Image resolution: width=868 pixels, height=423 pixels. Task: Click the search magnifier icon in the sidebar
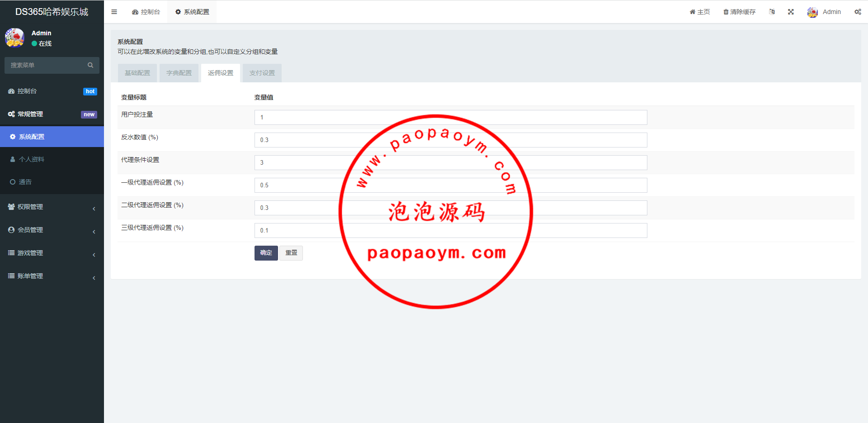click(x=90, y=65)
